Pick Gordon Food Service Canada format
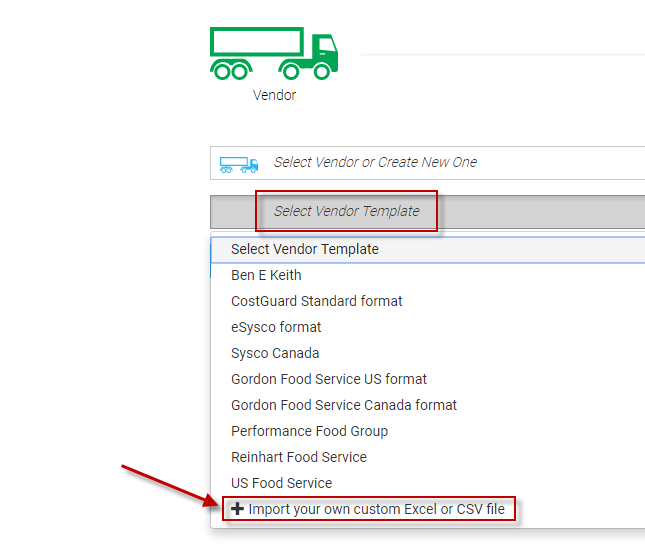645x555 pixels. (x=344, y=405)
